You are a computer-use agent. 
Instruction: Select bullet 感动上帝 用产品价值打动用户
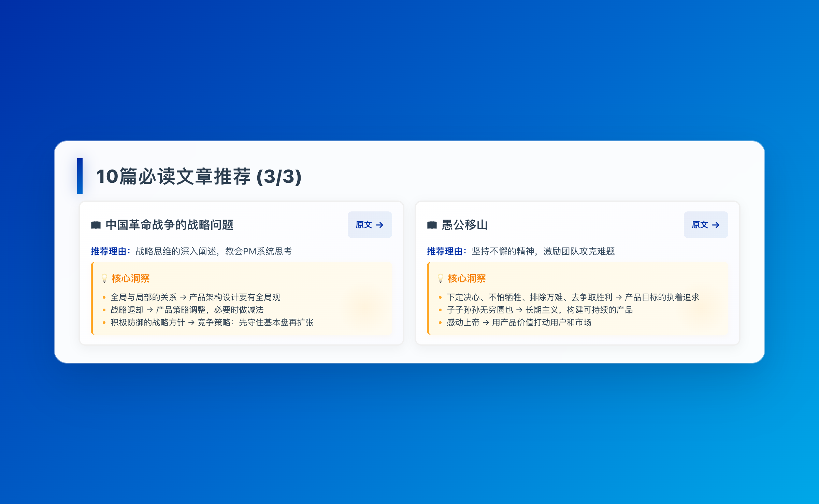pos(519,323)
